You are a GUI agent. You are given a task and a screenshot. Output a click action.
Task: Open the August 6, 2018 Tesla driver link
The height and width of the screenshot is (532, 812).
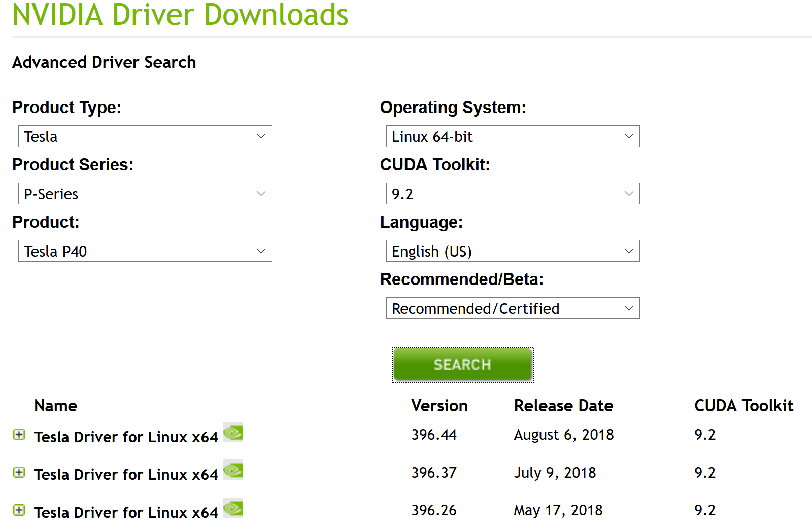pyautogui.click(x=125, y=437)
